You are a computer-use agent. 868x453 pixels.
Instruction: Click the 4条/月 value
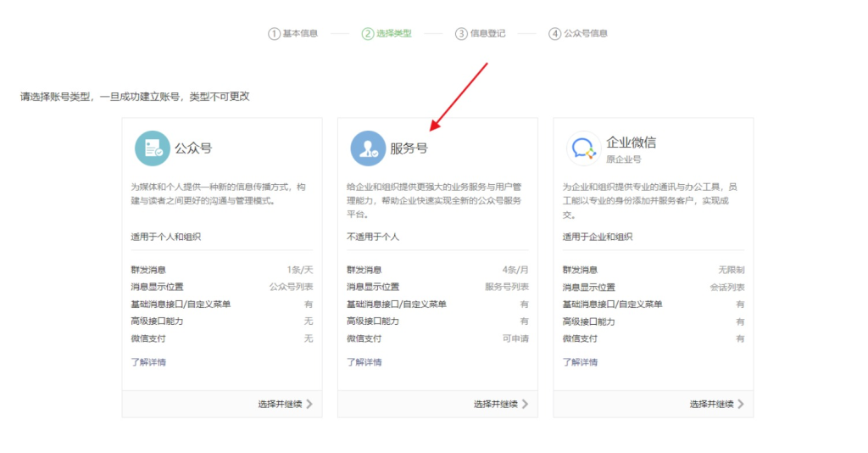(515, 271)
